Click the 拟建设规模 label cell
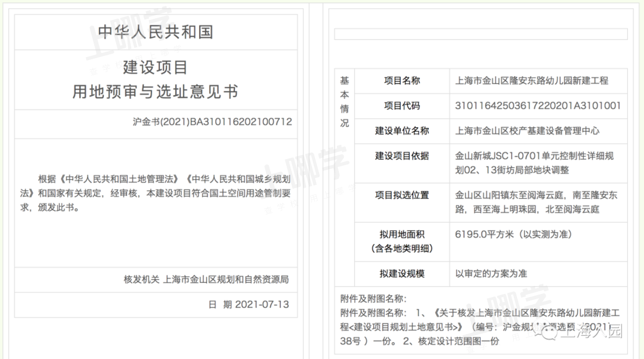 point(402,274)
